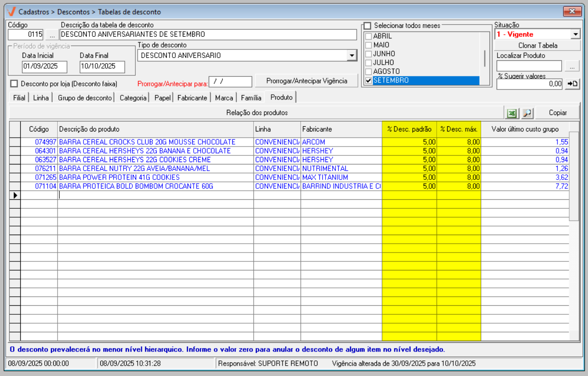Open Localizar Produto ellipsis lookup
This screenshot has height=376, width=588.
click(572, 66)
